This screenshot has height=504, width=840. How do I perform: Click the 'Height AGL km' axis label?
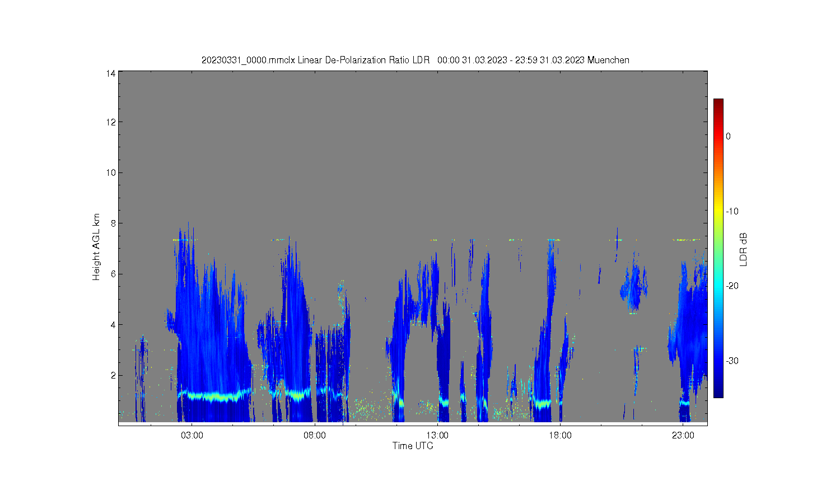(x=96, y=247)
